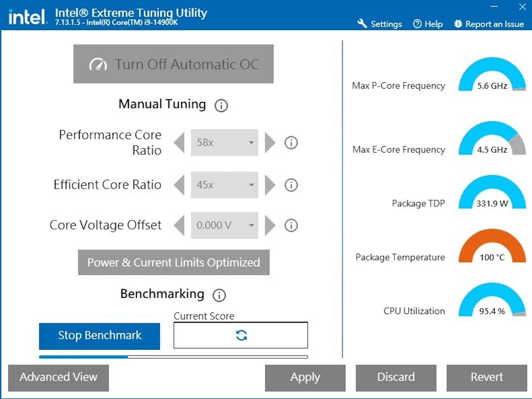
Task: Decrease Core Voltage Offset with left arrow
Action: 179,226
